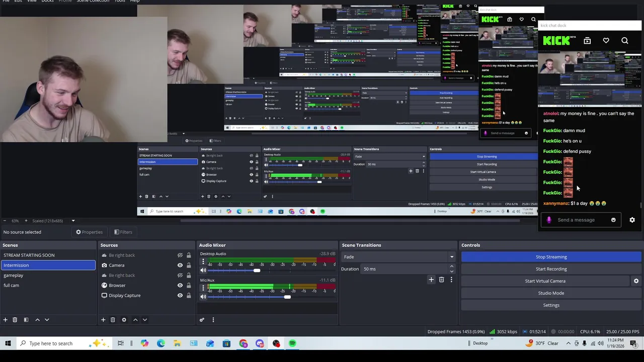Add a new source with the plus icon
644x362 pixels.
(103, 320)
